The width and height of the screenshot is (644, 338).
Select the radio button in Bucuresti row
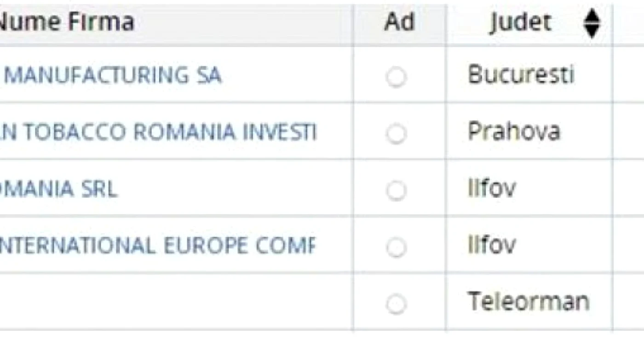click(396, 77)
